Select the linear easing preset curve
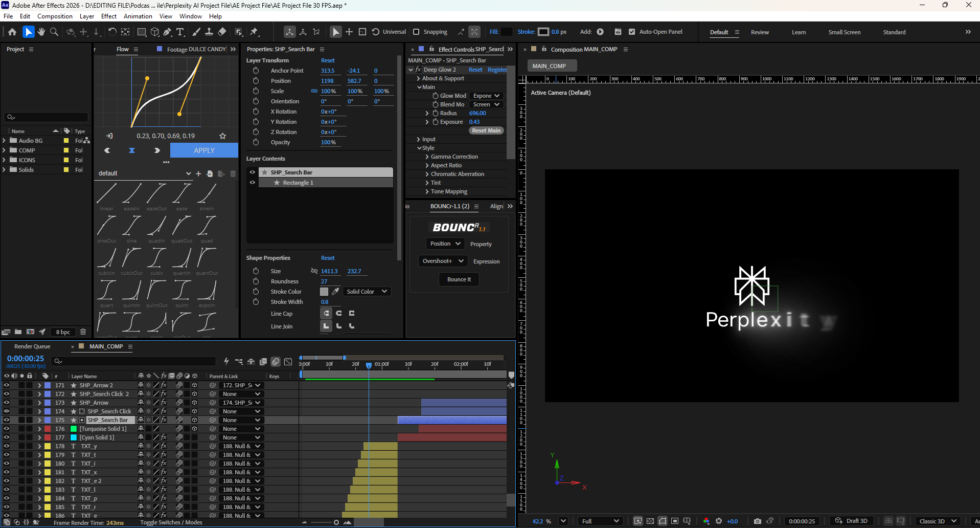Viewport: 980px width, 528px height. [106, 194]
